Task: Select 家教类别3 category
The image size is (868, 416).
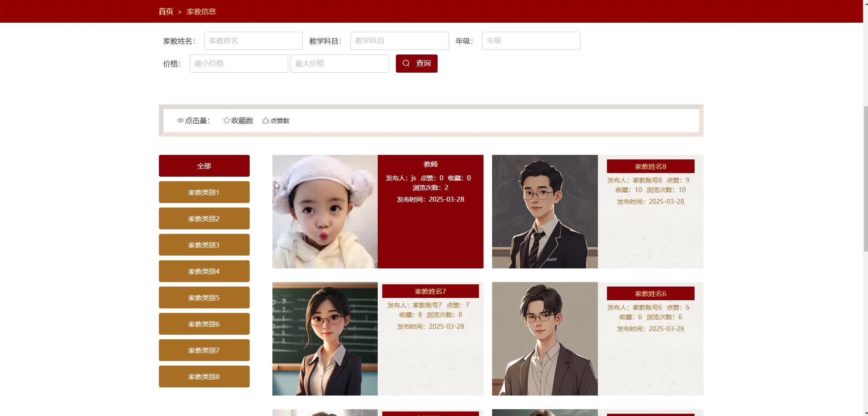Action: tap(204, 245)
